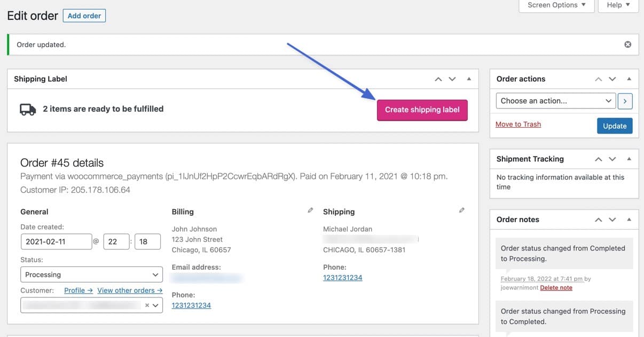Expand the Screen Options panel
The height and width of the screenshot is (337, 644).
click(556, 5)
